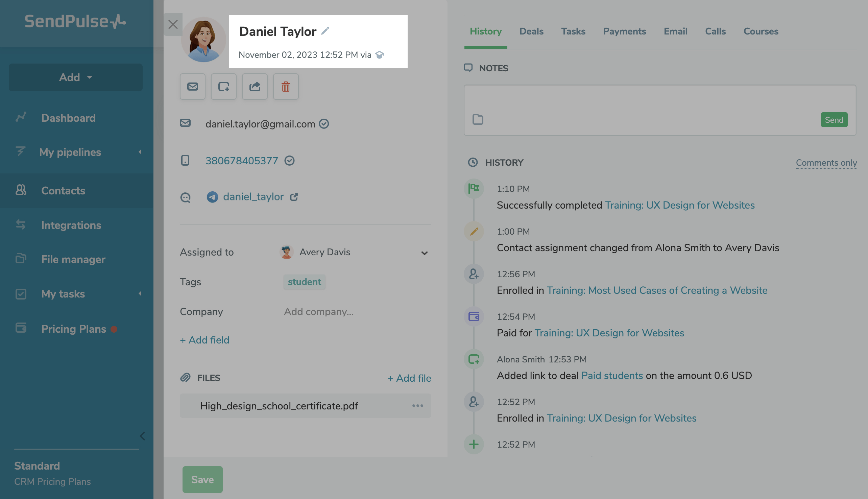Open the Add dropdown in sidebar
Image resolution: width=868 pixels, height=499 pixels.
[75, 77]
